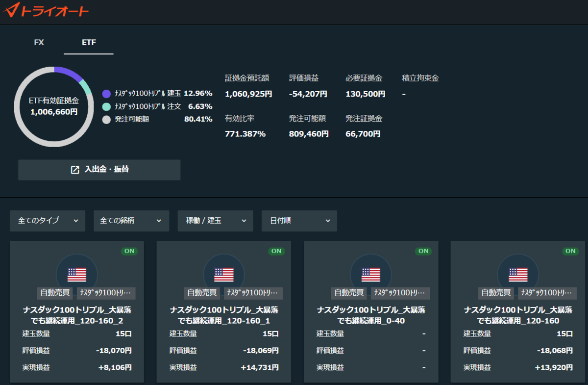
Task: Click 有効比率 value 771.387%
Action: (x=245, y=133)
